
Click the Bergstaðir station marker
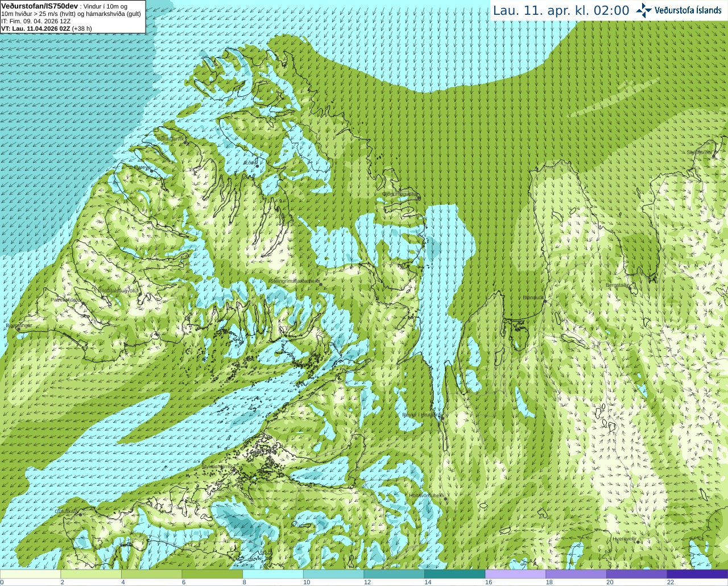point(630,288)
